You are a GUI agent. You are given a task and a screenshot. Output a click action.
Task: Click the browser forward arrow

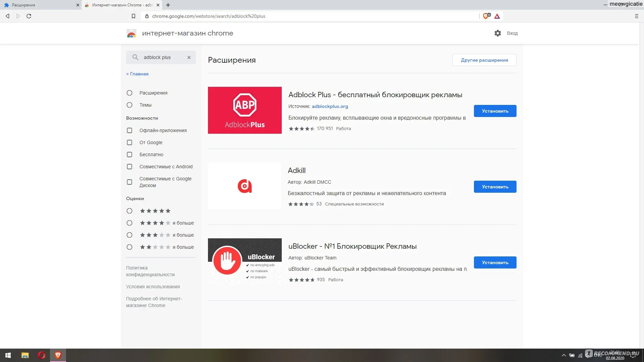click(18, 16)
